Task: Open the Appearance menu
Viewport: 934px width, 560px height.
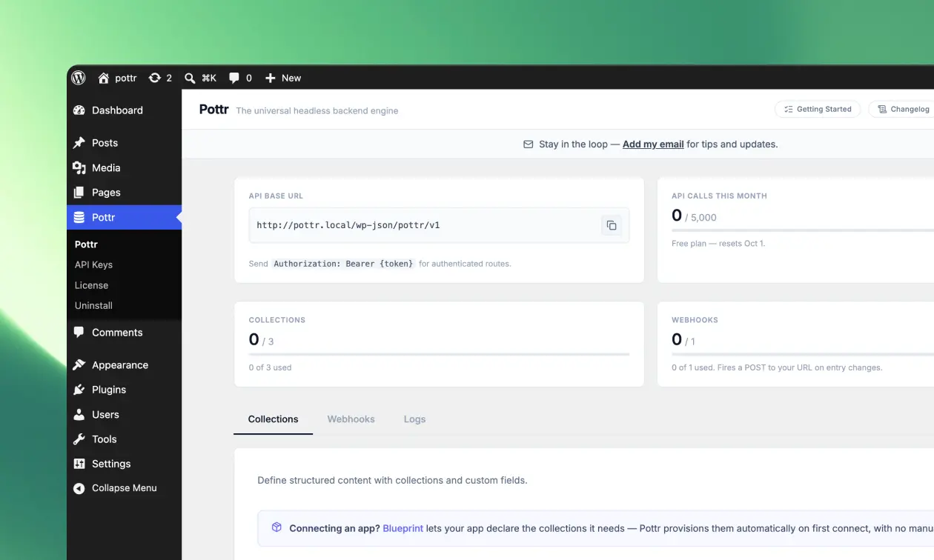Action: pyautogui.click(x=124, y=365)
